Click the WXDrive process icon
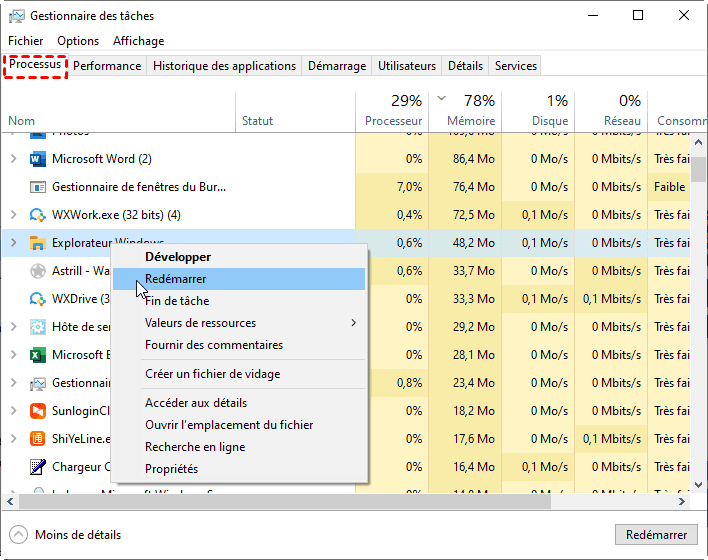This screenshot has width=708, height=560. pos(38,299)
